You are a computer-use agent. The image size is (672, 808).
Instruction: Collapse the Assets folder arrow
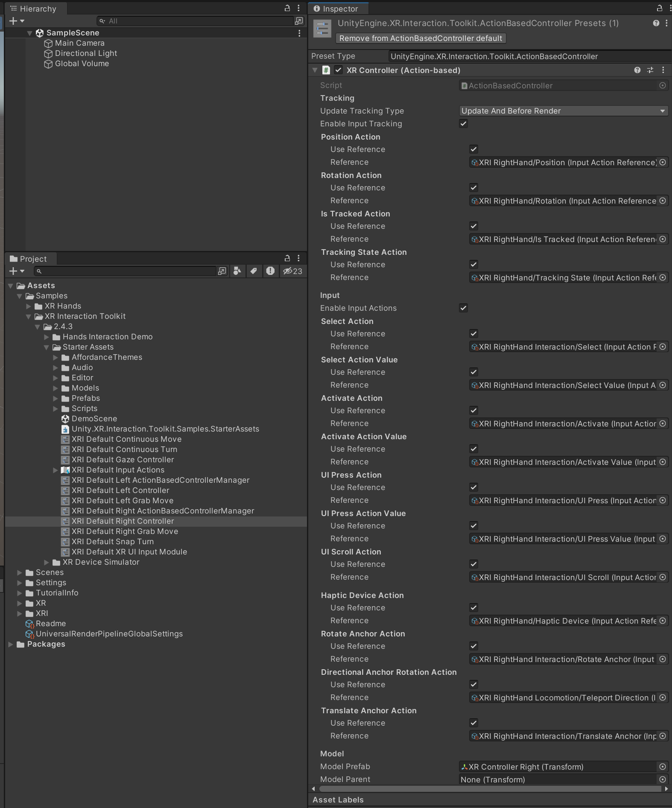coord(11,286)
